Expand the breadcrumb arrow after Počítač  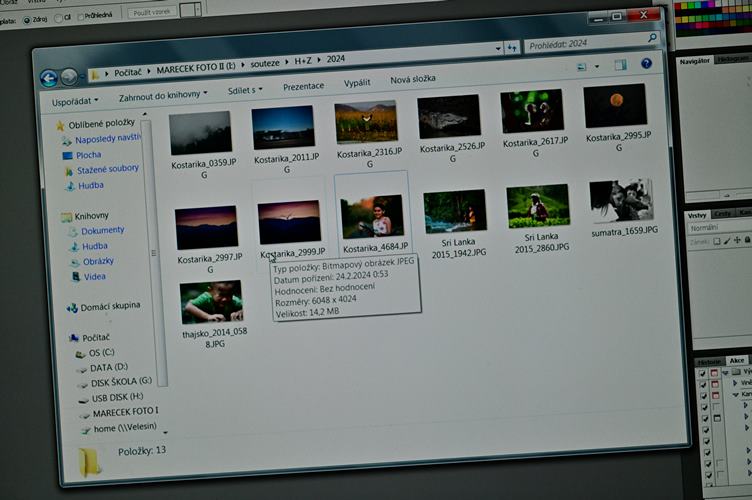tap(149, 71)
